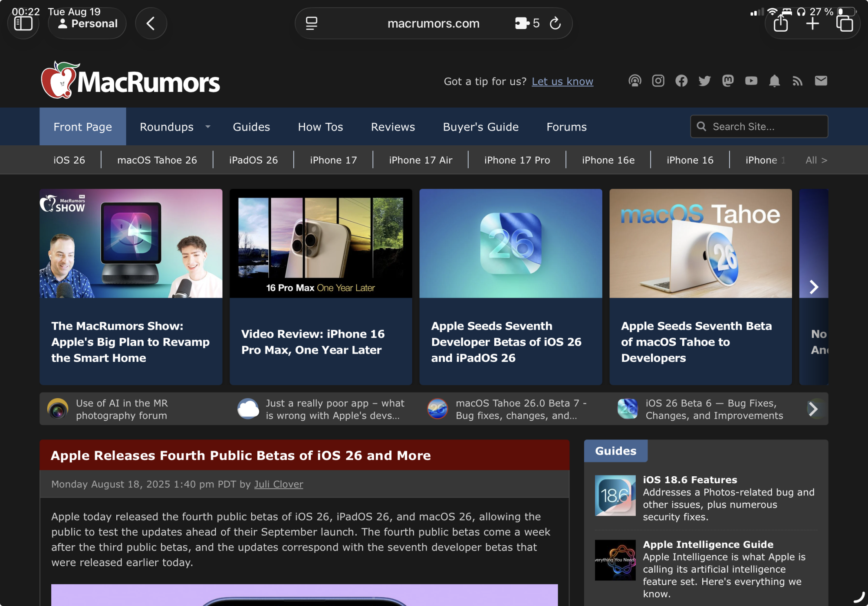Open the YouTube channel icon
Viewport: 868px width, 606px height.
[x=751, y=81]
